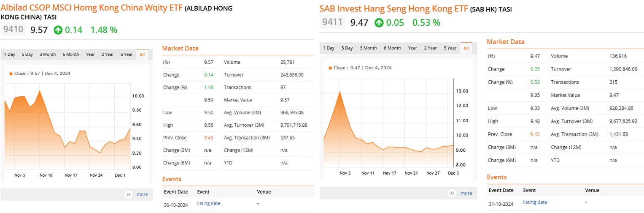Viewport: 644px width, 213px height.
Task: Select 6 Month tab on SAB HK chart
Action: (x=392, y=48)
